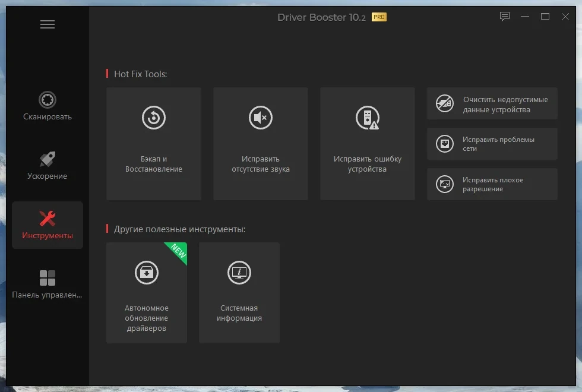Click the red Инструменты wrench icon
582x392 pixels.
(48, 219)
